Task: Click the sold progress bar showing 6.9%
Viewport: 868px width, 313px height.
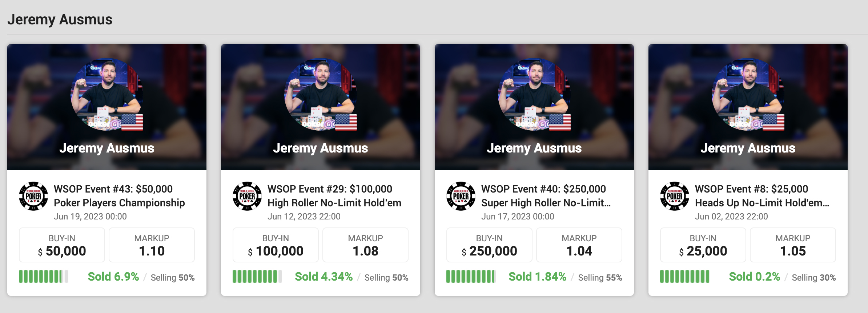Action: tap(44, 277)
